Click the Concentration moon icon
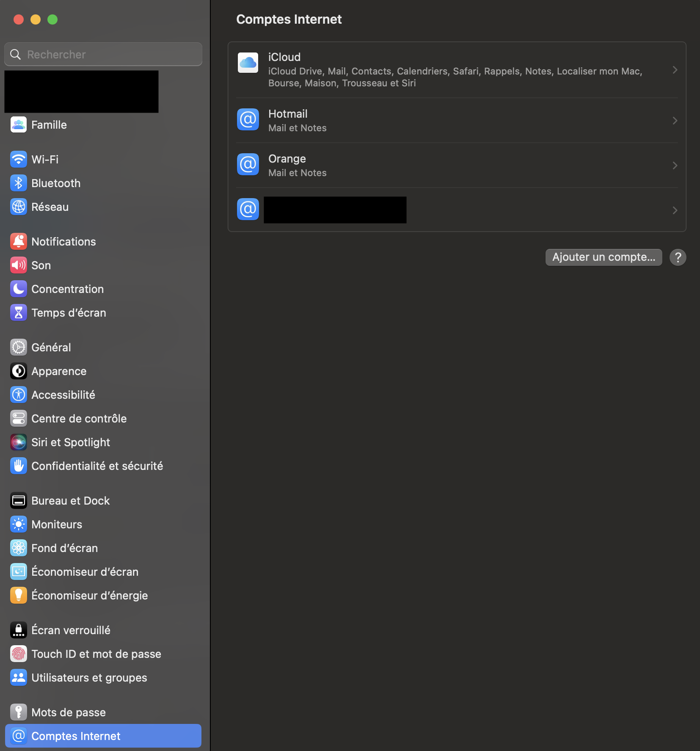 click(19, 289)
